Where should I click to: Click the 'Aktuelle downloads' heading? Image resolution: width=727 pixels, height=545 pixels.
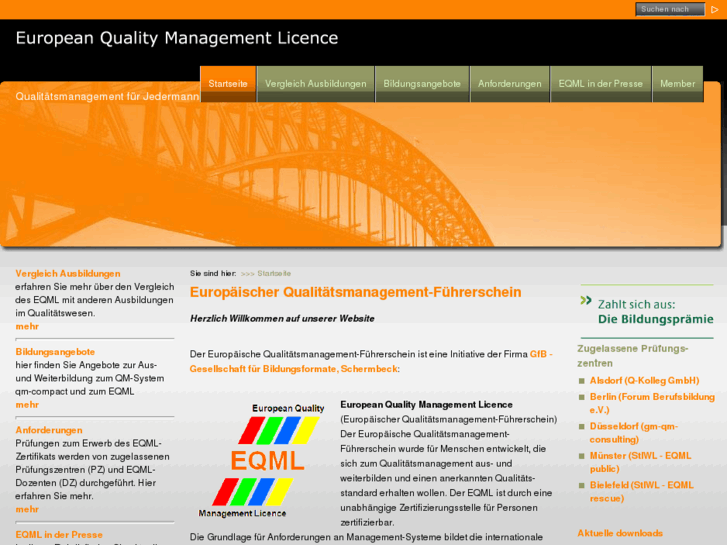coord(620,533)
